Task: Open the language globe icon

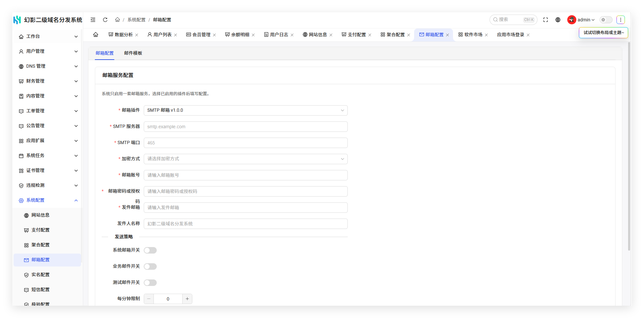Action: (x=558, y=20)
